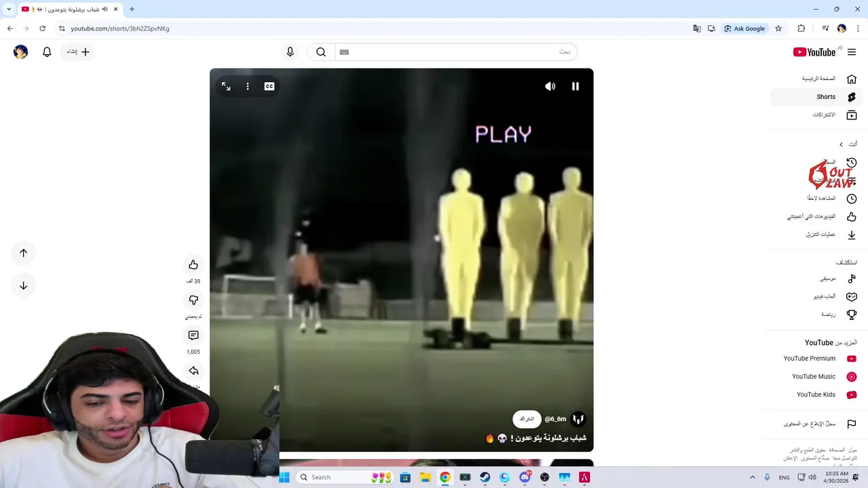Viewport: 868px width, 488px height.
Task: Show hidden tray icons chevron
Action: 752,477
